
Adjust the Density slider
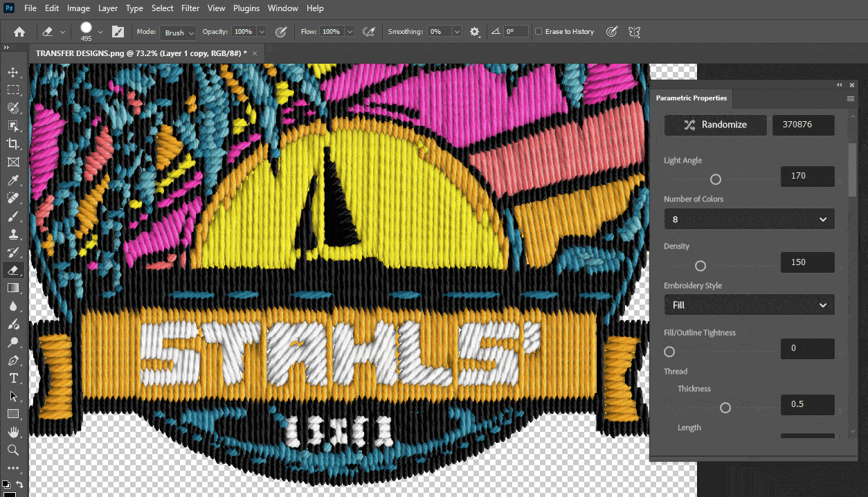(700, 266)
